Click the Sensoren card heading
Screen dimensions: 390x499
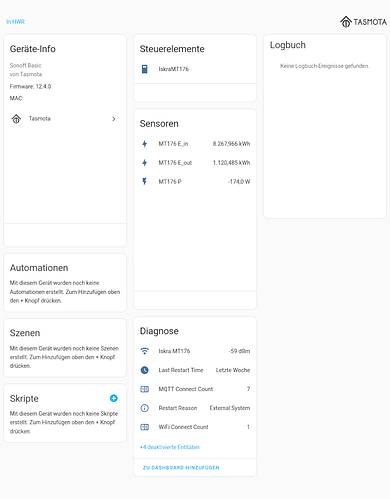159,124
